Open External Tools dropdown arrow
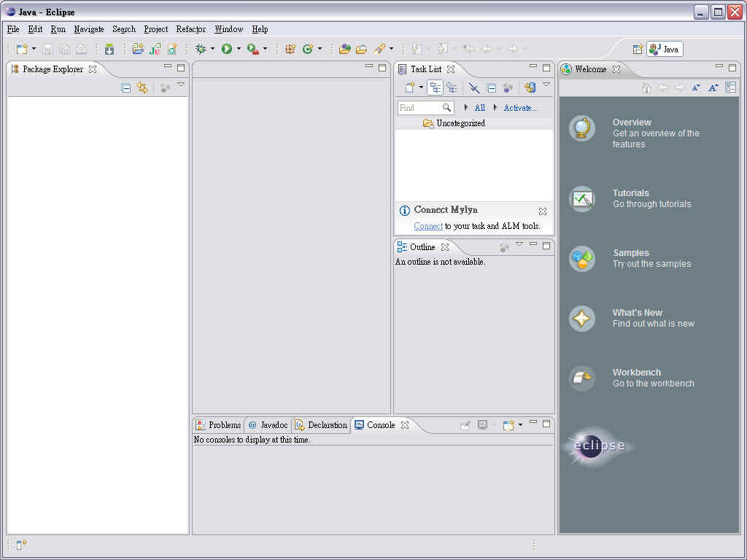The image size is (747, 560). 266,49
